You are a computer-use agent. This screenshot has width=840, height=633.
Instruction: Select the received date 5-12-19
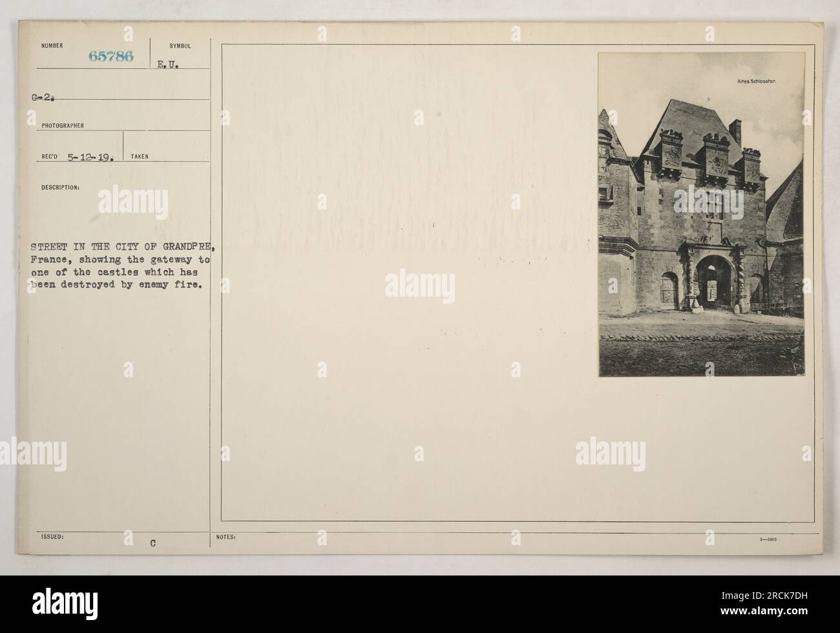click(x=90, y=156)
